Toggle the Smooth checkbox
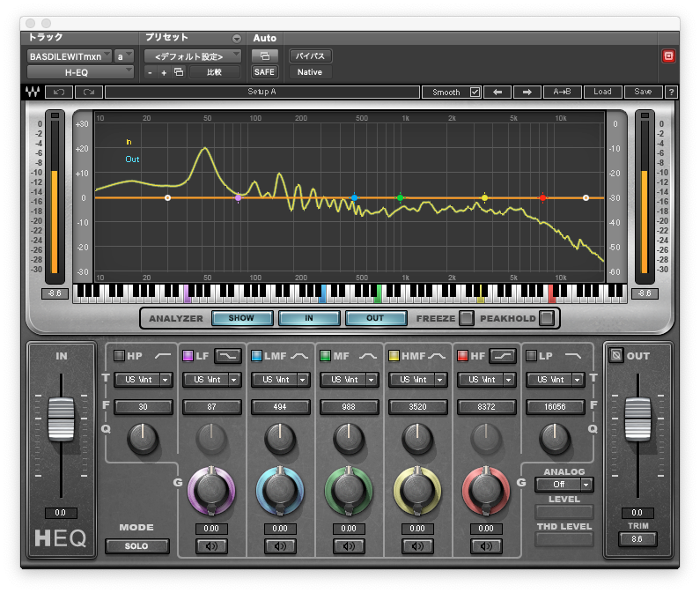The image size is (700, 593). pyautogui.click(x=475, y=92)
